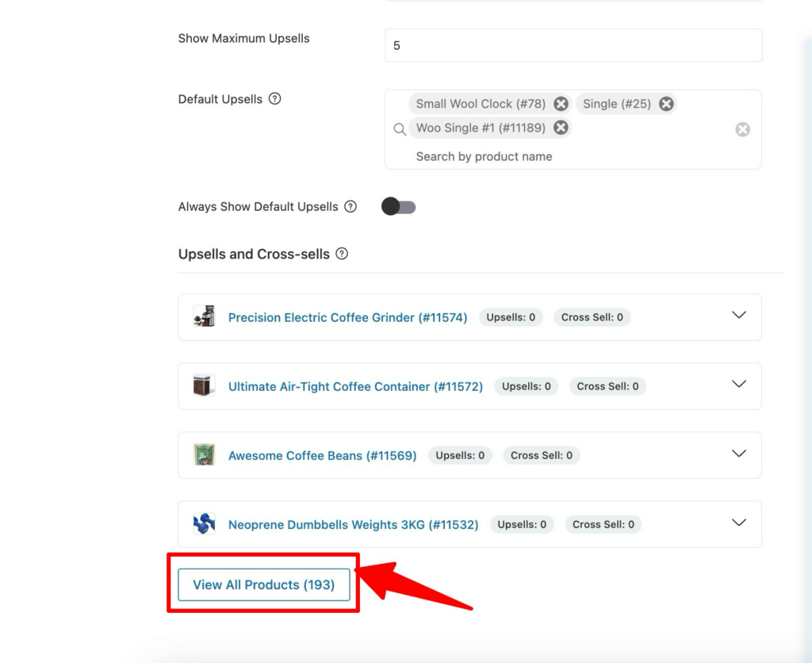Remove Single (#25) upsell tag
The width and height of the screenshot is (812, 663).
pos(666,104)
